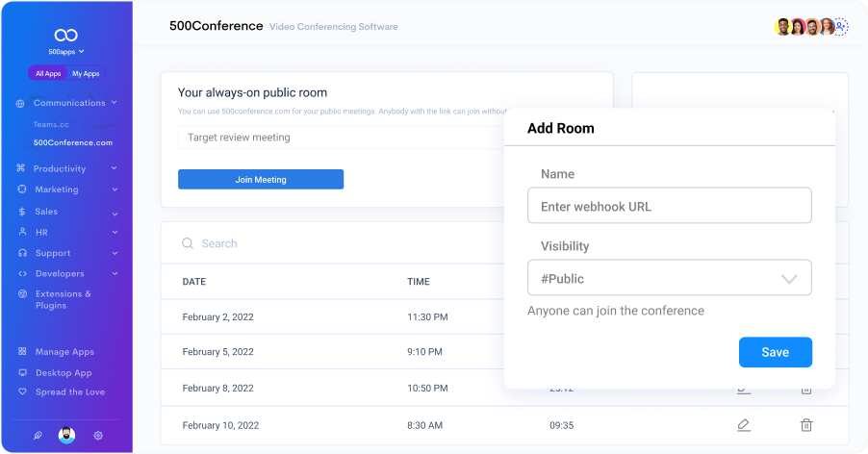868x454 pixels.
Task: Click the Target review meeting field
Action: click(x=341, y=138)
